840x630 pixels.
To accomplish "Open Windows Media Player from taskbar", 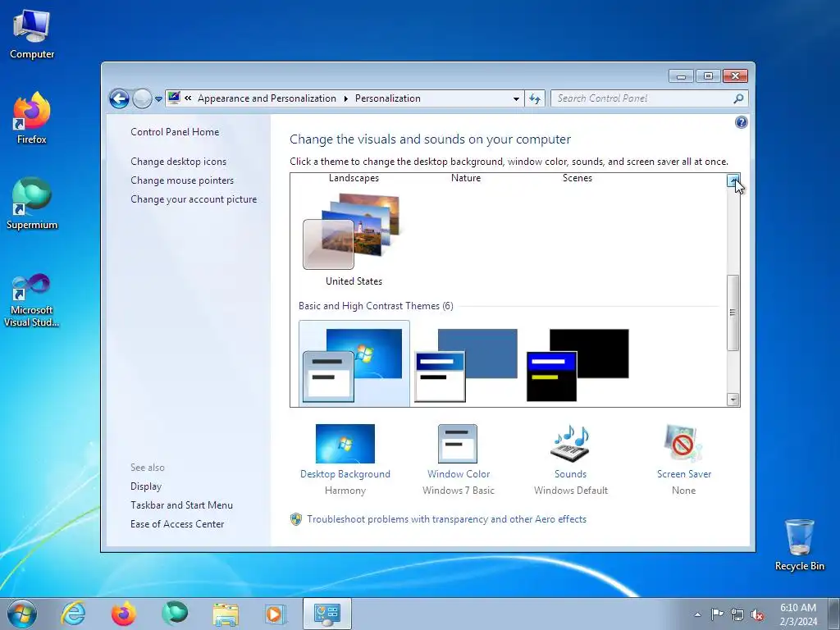I will click(276, 614).
